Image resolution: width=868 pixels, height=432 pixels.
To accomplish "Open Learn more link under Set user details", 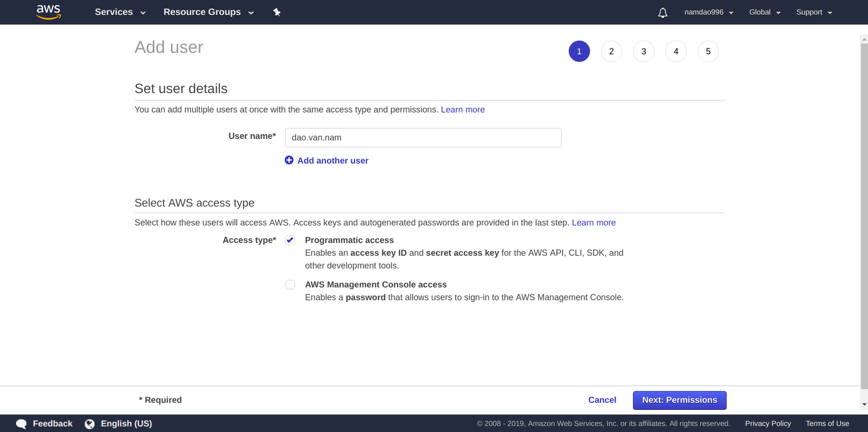I will pyautogui.click(x=462, y=109).
